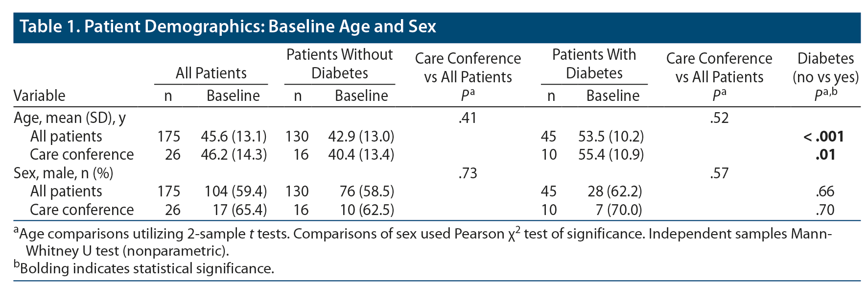868x288 pixels.
Task: Click the Age, mean (SD), y row label
Action: coord(70,118)
